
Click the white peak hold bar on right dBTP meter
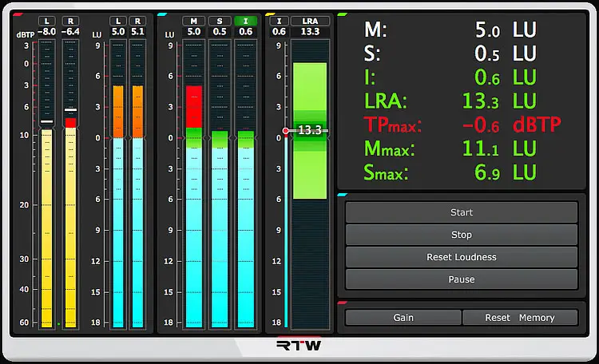point(70,109)
